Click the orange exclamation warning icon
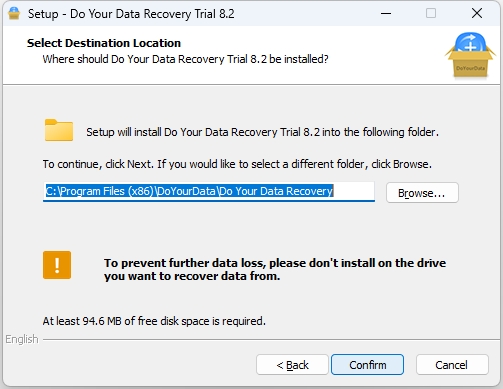 (x=57, y=265)
